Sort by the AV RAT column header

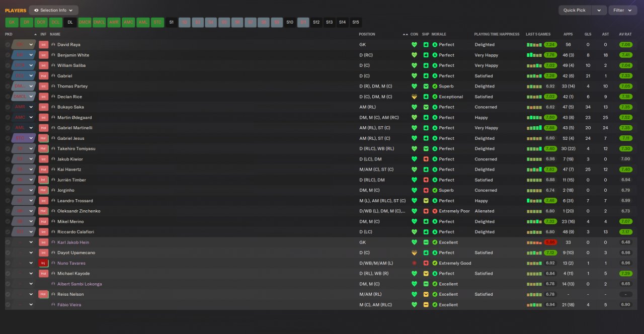pyautogui.click(x=625, y=34)
